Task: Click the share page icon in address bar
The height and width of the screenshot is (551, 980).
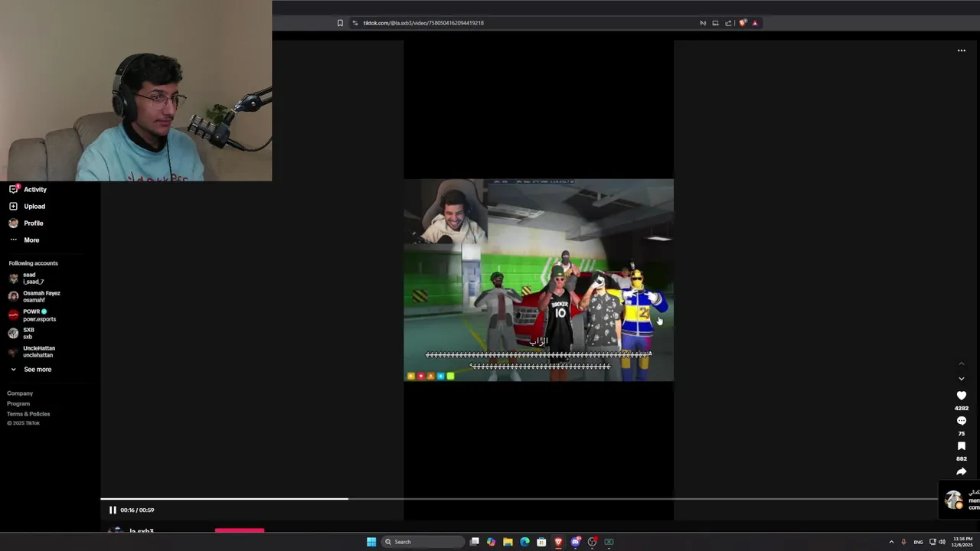Action: (x=728, y=23)
